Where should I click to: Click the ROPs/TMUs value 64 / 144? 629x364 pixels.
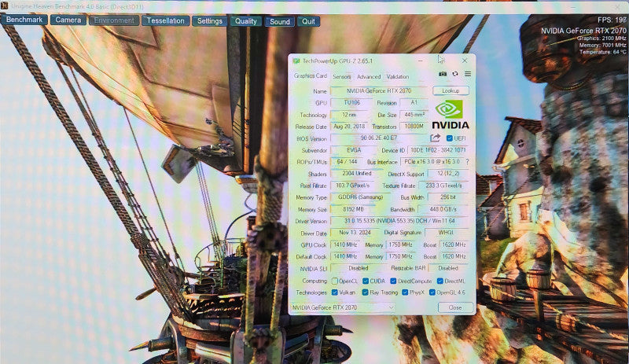tap(347, 162)
